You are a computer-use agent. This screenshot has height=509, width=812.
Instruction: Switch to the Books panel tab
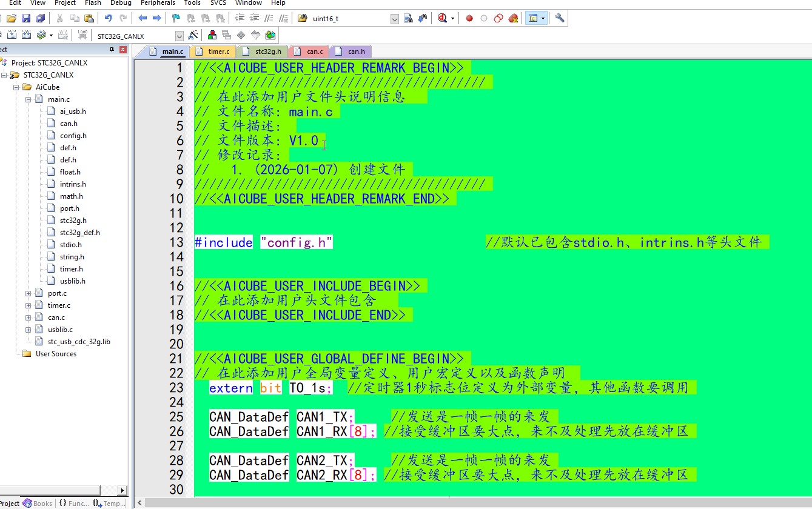[x=38, y=504]
